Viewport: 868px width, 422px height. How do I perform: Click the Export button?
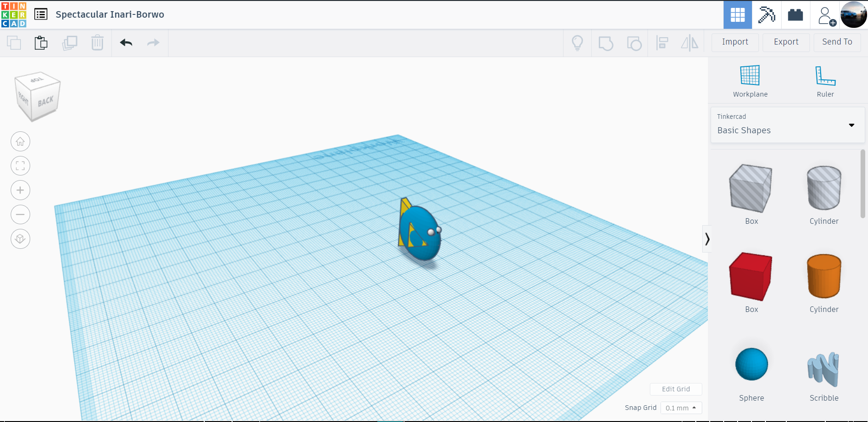click(786, 42)
